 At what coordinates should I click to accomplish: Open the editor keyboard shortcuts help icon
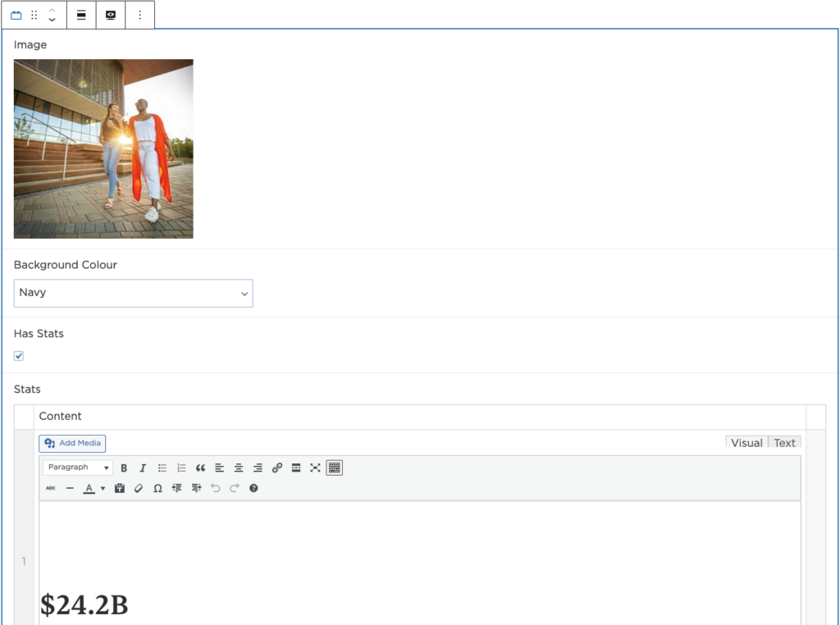[x=253, y=488]
